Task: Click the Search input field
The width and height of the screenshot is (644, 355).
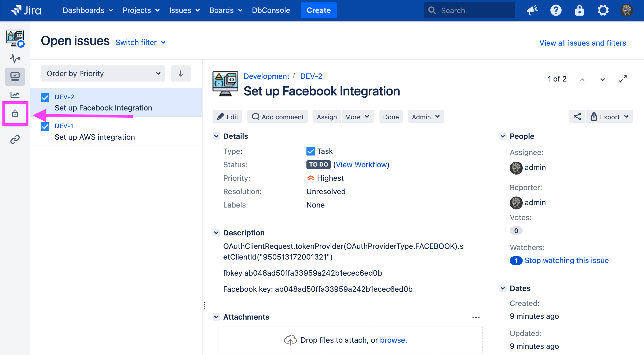Action: pyautogui.click(x=470, y=10)
